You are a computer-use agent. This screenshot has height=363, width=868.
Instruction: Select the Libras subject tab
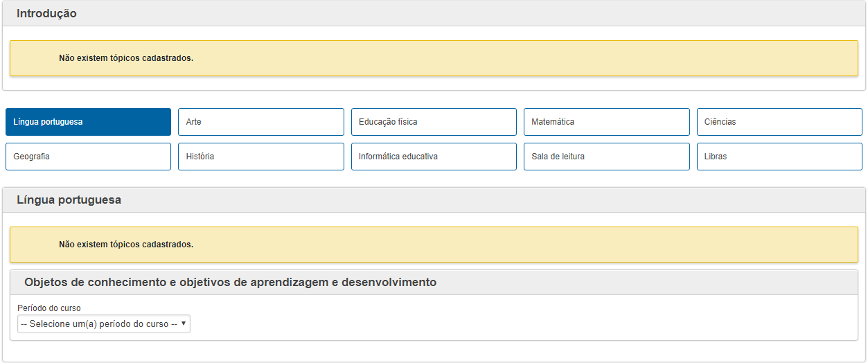tap(779, 157)
